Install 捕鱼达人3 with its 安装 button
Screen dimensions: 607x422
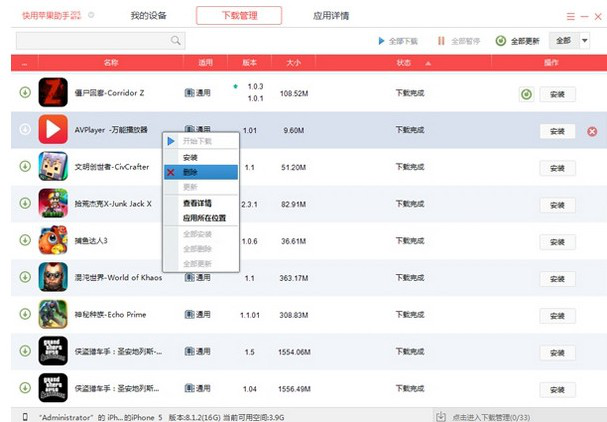pos(557,242)
